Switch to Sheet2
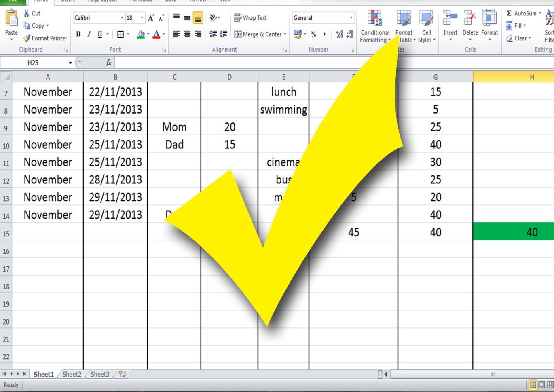Screen dimensions: 554x392 tap(71, 374)
